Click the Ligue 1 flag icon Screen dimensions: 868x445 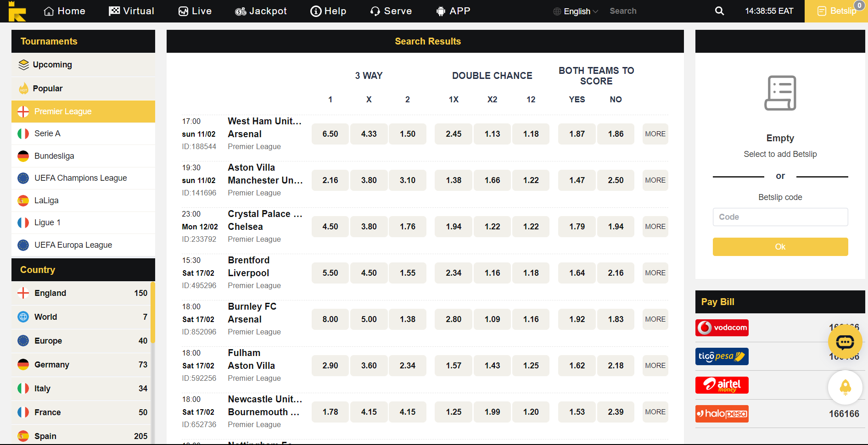(x=23, y=222)
